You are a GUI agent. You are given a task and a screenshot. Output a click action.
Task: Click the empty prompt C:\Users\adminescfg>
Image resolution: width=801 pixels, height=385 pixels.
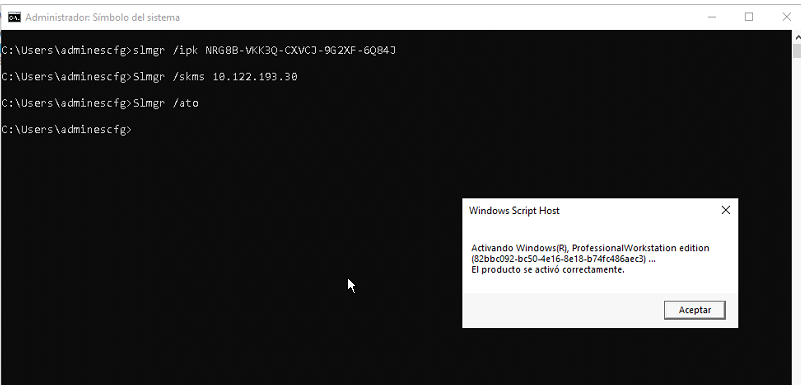pyautogui.click(x=66, y=130)
